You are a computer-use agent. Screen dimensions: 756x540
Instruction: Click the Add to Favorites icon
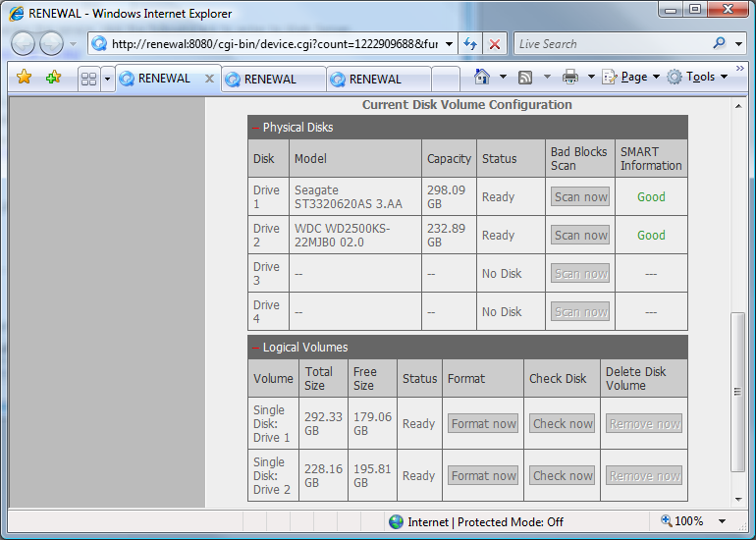pyautogui.click(x=53, y=78)
